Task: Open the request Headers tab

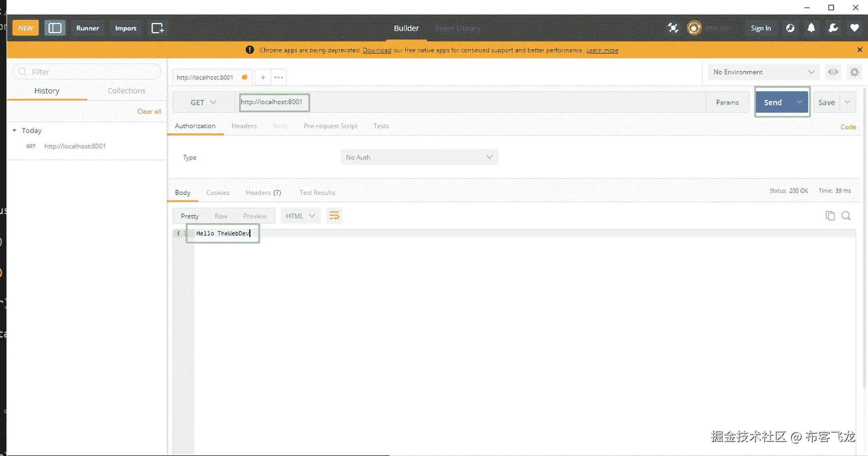Action: 244,126
